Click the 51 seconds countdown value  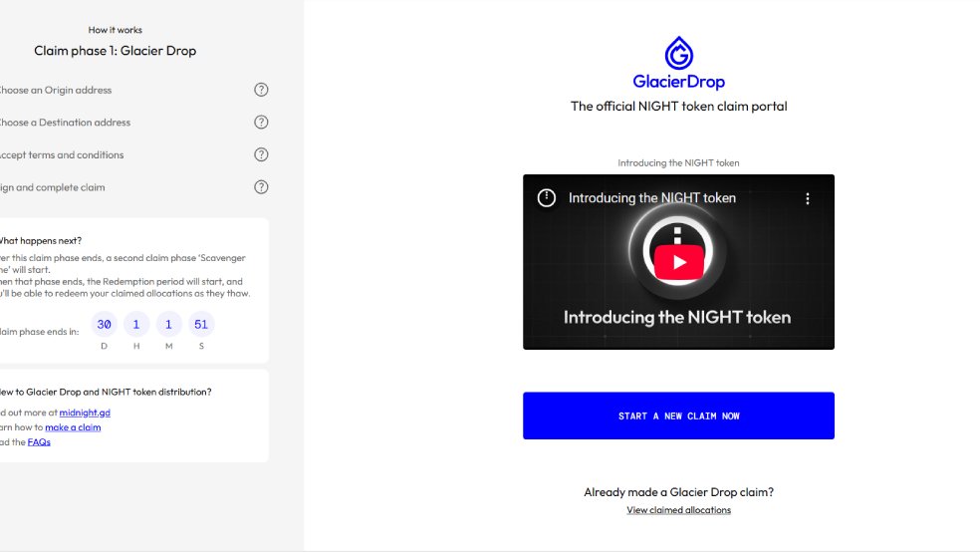point(201,325)
